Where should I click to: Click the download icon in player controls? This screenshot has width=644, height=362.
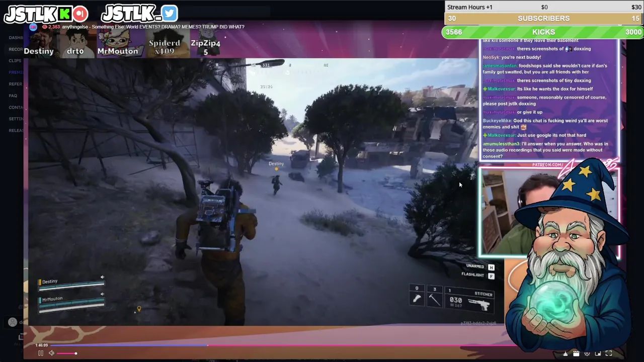566,353
